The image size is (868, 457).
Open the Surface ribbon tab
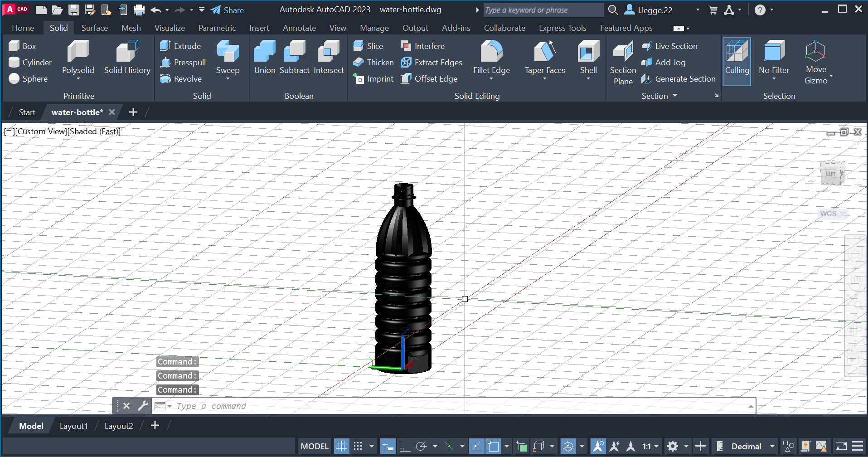pos(94,28)
